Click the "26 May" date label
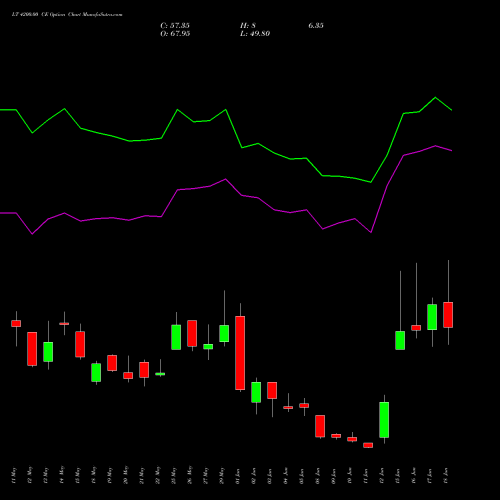The width and height of the screenshot is (500, 500). point(190,475)
